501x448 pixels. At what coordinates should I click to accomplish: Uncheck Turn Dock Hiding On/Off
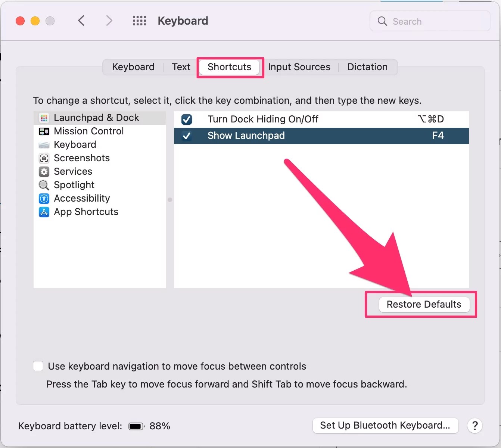tap(187, 119)
